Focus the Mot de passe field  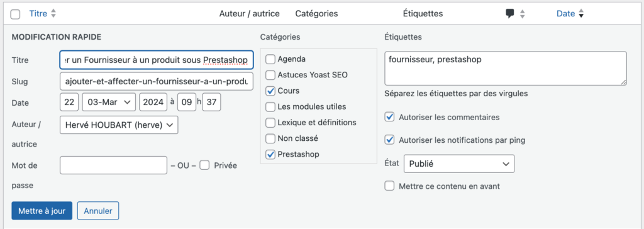(113, 165)
